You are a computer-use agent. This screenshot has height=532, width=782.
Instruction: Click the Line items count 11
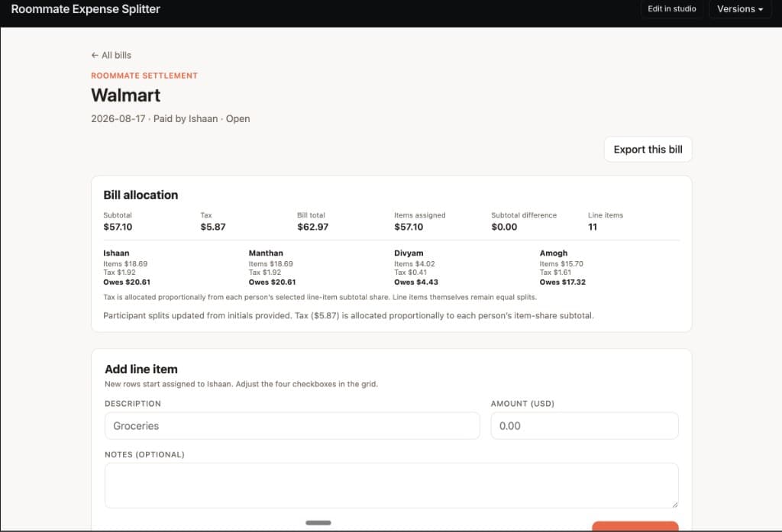593,227
